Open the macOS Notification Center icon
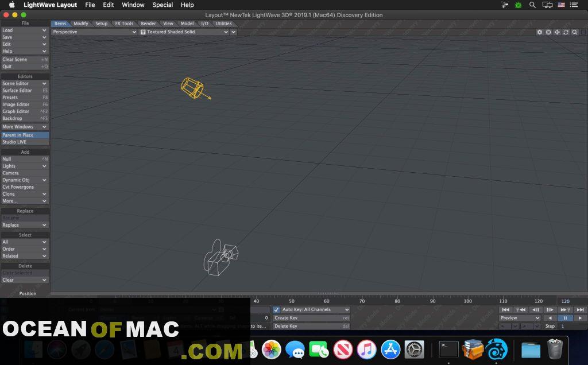 (574, 5)
